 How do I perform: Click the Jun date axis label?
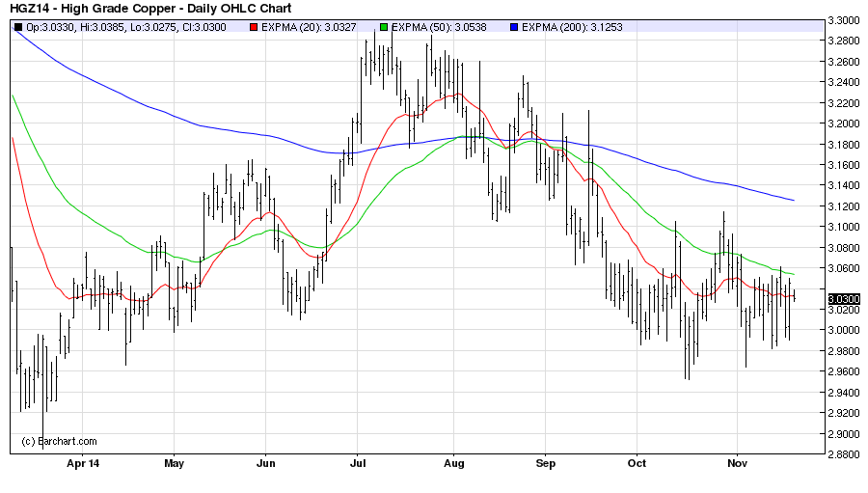coord(266,464)
